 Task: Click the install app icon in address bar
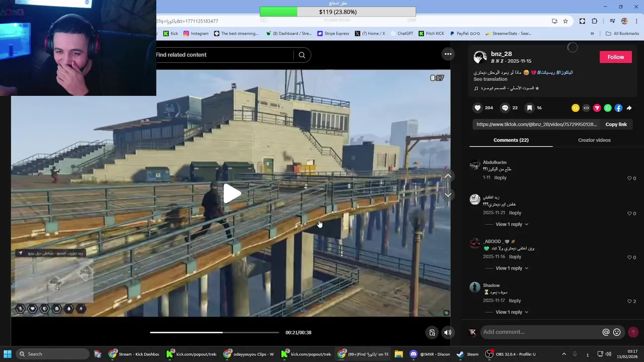coord(554,21)
